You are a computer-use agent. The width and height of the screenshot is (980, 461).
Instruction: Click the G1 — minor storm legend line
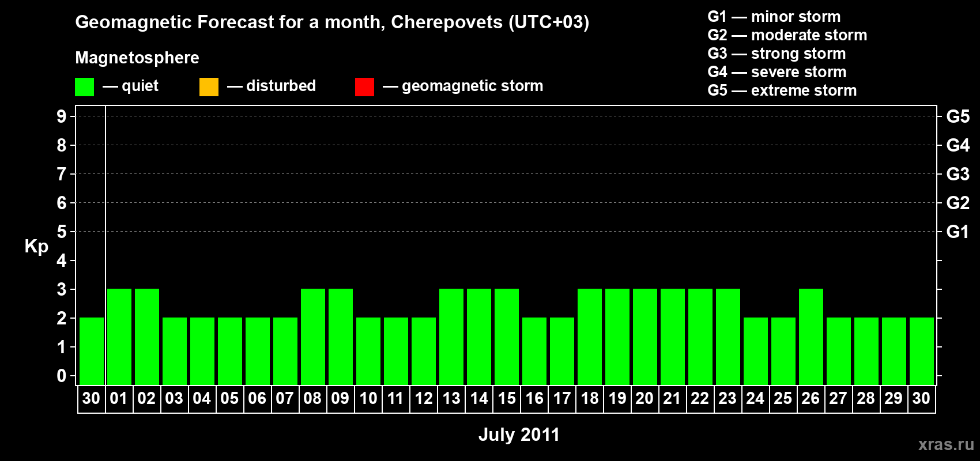coord(774,17)
